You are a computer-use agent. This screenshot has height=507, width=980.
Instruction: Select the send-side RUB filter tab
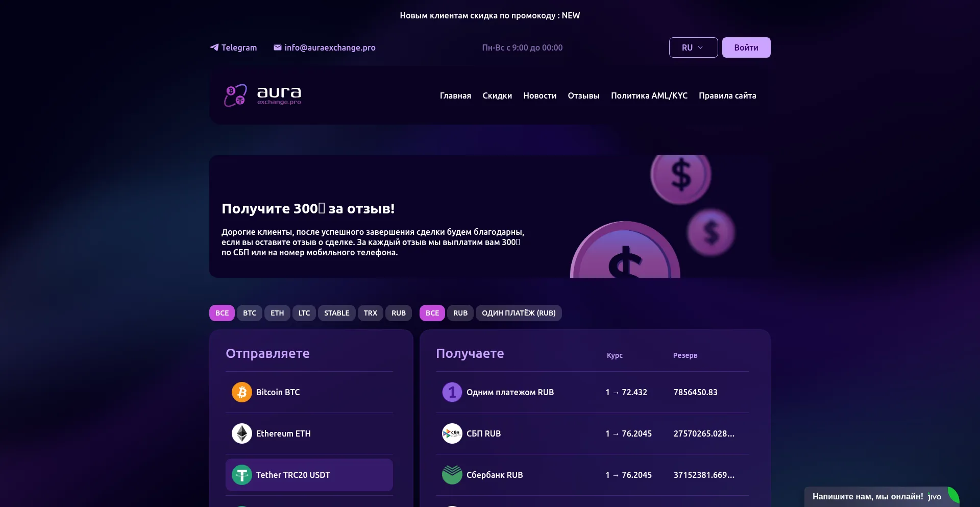[399, 313]
